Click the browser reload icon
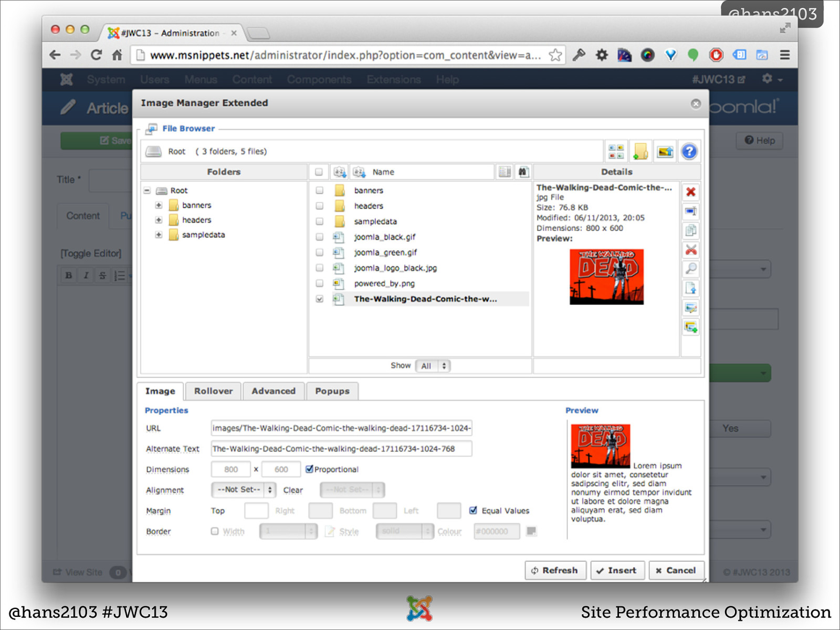 pos(96,55)
